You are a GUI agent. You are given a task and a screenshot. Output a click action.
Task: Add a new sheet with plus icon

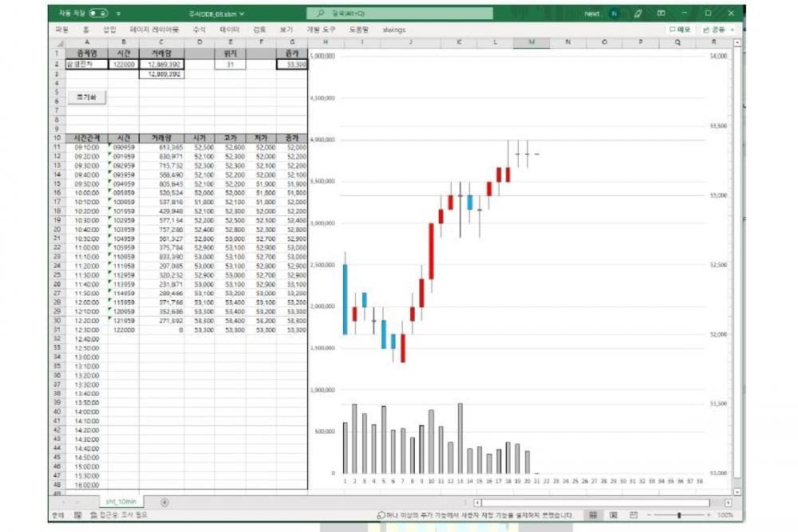tap(164, 502)
